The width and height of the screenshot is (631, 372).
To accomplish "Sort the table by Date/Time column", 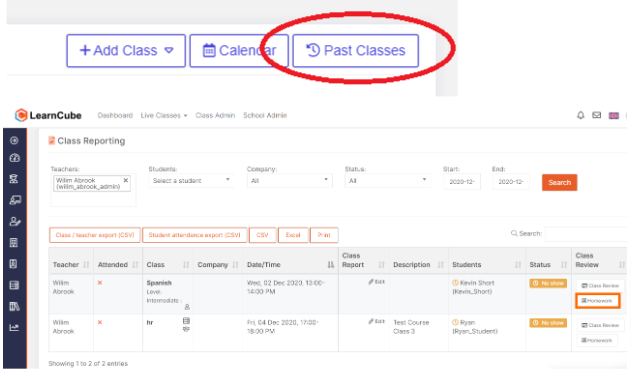I will [290, 265].
